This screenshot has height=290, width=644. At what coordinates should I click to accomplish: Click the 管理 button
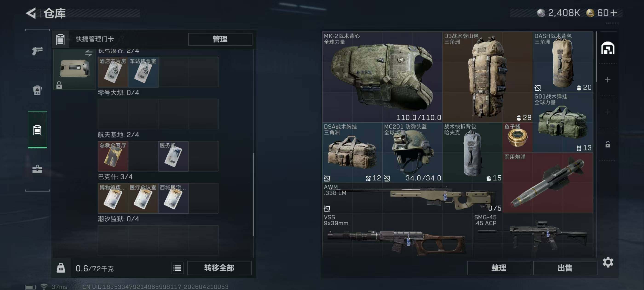[x=220, y=39]
